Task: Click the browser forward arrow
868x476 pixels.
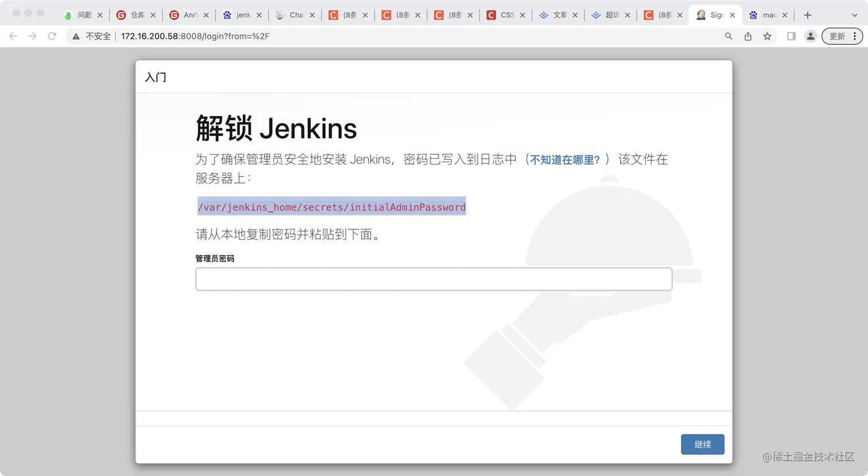Action: coord(33,36)
